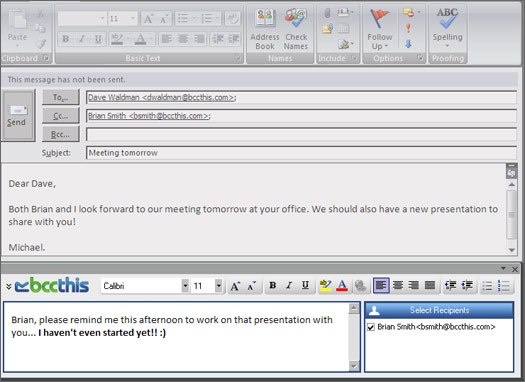Run the Spelling check
This screenshot has height=382, width=525.
click(x=447, y=28)
